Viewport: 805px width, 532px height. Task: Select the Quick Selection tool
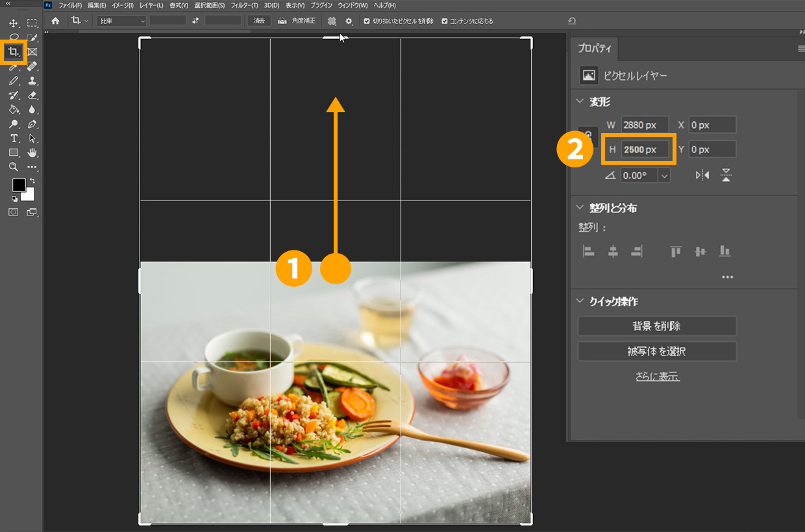point(32,37)
